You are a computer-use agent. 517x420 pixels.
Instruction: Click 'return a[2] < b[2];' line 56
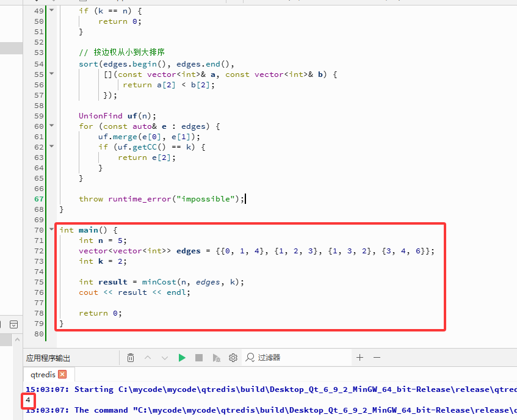[x=169, y=85]
